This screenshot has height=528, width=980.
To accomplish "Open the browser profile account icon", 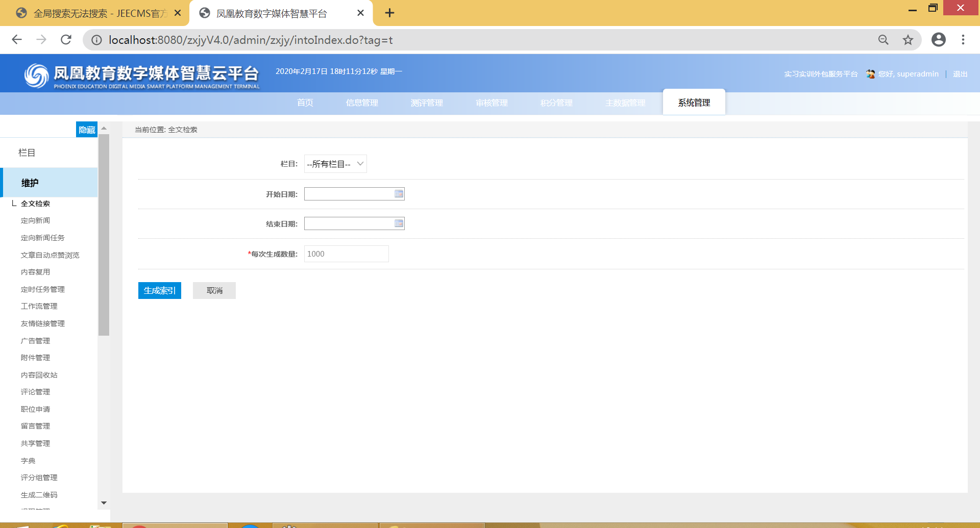I will click(x=939, y=40).
